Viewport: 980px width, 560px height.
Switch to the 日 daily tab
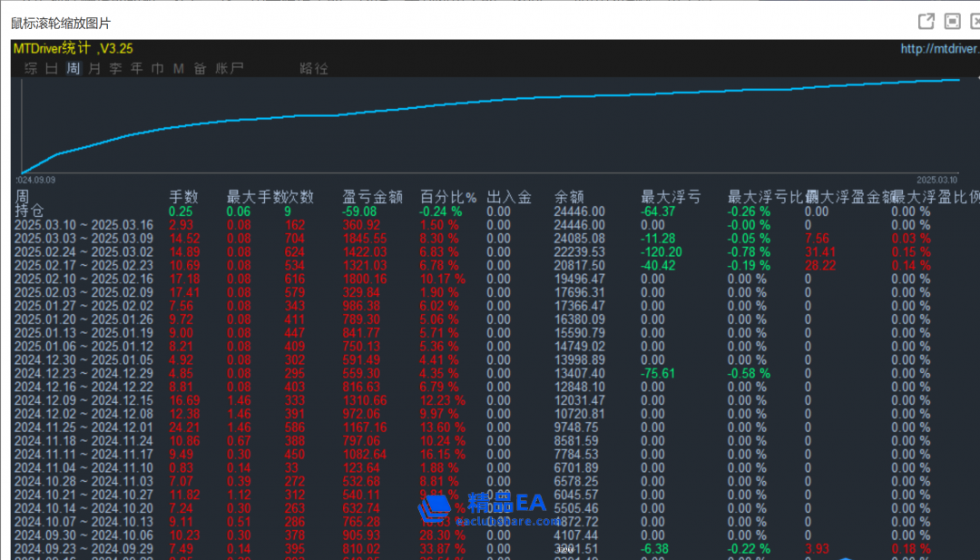point(52,69)
